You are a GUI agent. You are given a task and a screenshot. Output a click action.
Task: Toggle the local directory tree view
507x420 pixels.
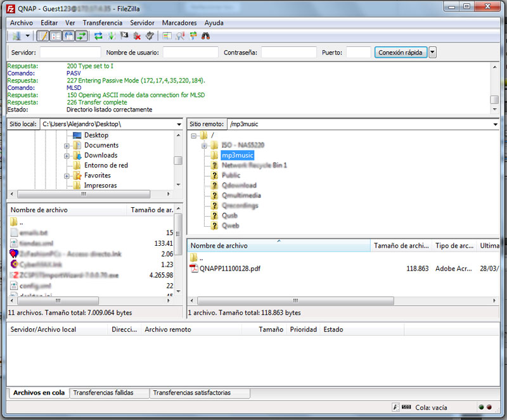click(56, 36)
